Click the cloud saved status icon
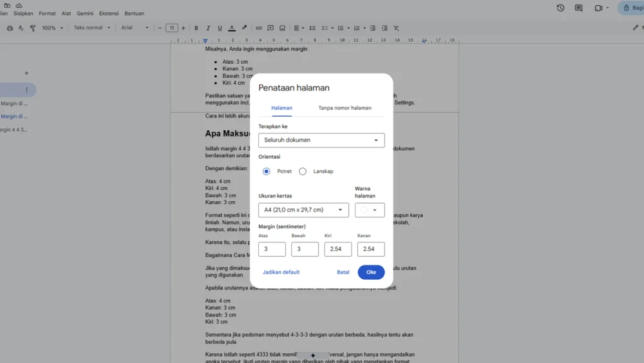 click(x=19, y=5)
